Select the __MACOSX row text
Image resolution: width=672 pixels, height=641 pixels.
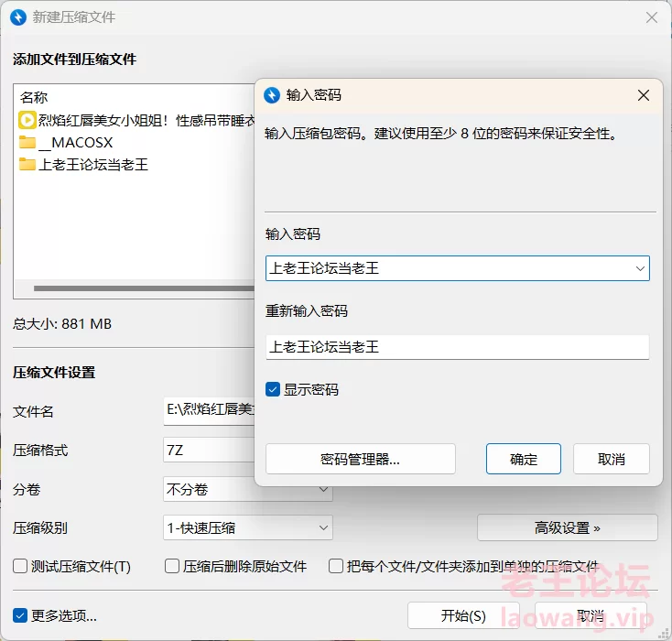75,142
